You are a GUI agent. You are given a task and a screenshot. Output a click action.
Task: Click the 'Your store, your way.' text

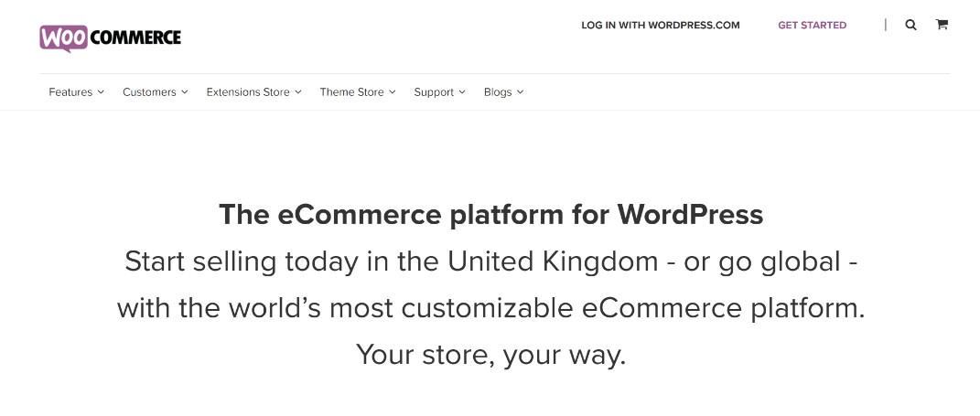click(490, 355)
